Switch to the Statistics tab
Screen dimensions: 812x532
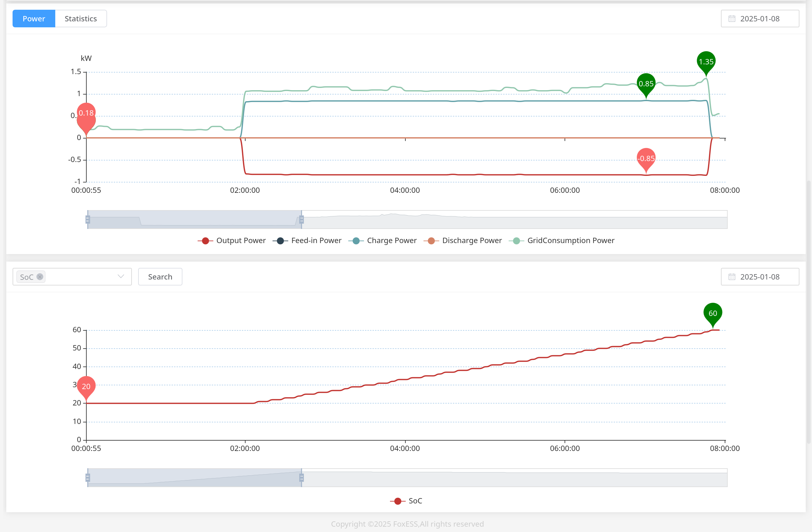80,19
